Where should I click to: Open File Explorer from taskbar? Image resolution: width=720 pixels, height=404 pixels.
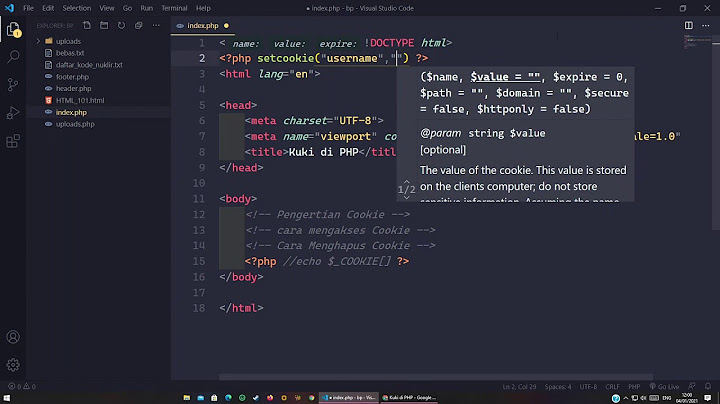[186, 398]
